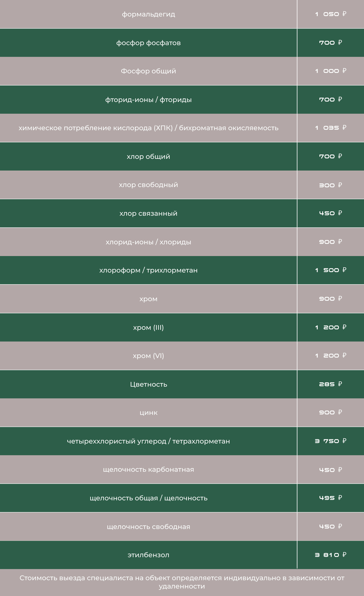This screenshot has height=596, width=364.
Task: Select щелочность карбонатная row
Action: click(148, 469)
